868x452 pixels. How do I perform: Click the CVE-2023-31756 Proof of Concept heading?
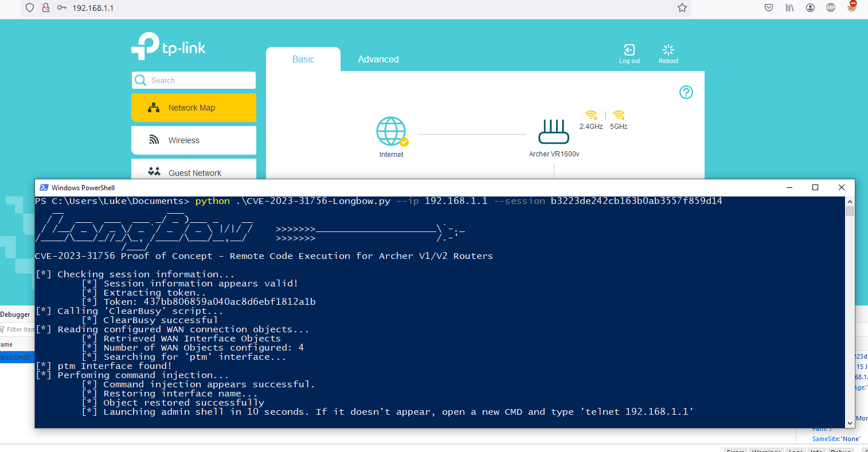click(x=264, y=256)
